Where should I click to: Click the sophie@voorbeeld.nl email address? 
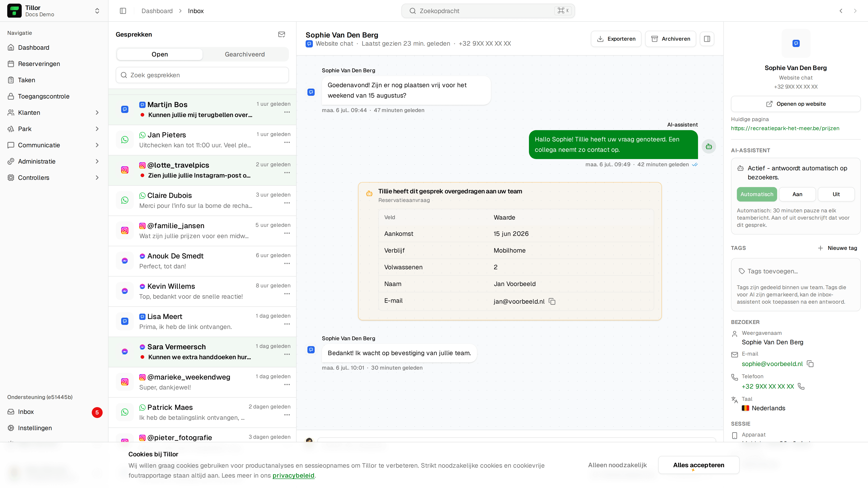(x=772, y=364)
